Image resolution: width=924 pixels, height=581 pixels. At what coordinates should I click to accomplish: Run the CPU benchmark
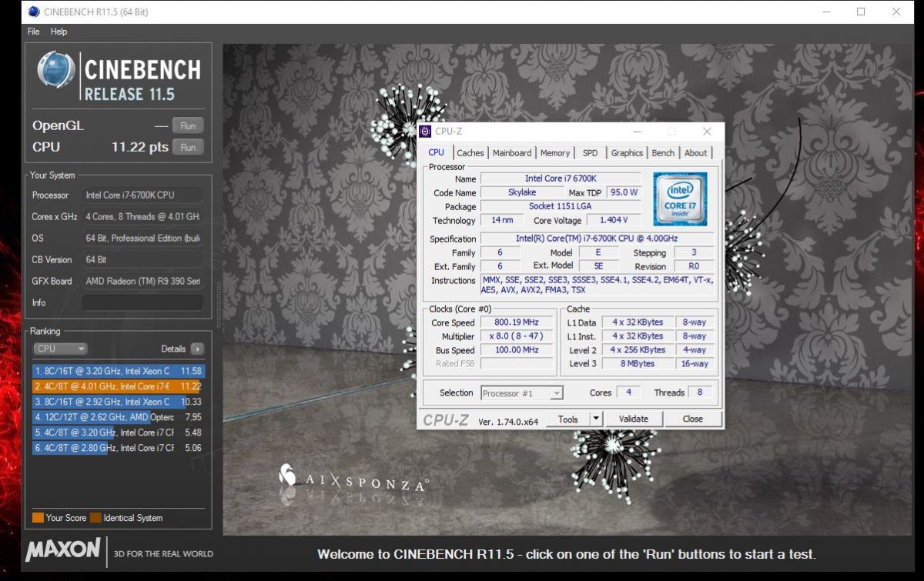188,147
